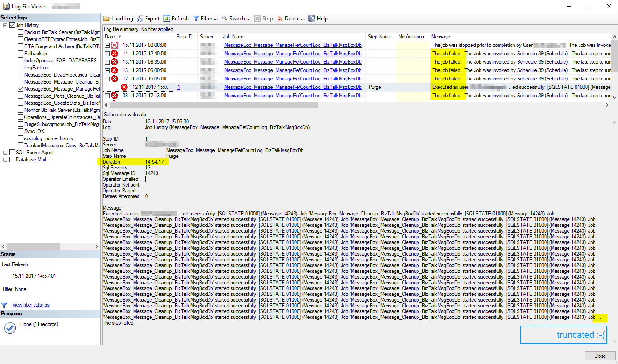Image resolution: width=618 pixels, height=364 pixels.
Task: Click the Export log icon
Action: point(141,18)
